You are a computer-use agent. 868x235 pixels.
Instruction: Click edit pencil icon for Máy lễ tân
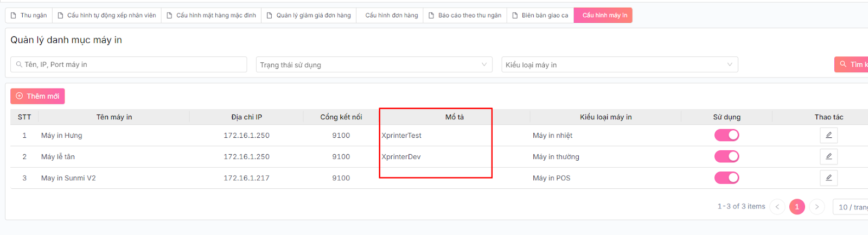coord(828,156)
